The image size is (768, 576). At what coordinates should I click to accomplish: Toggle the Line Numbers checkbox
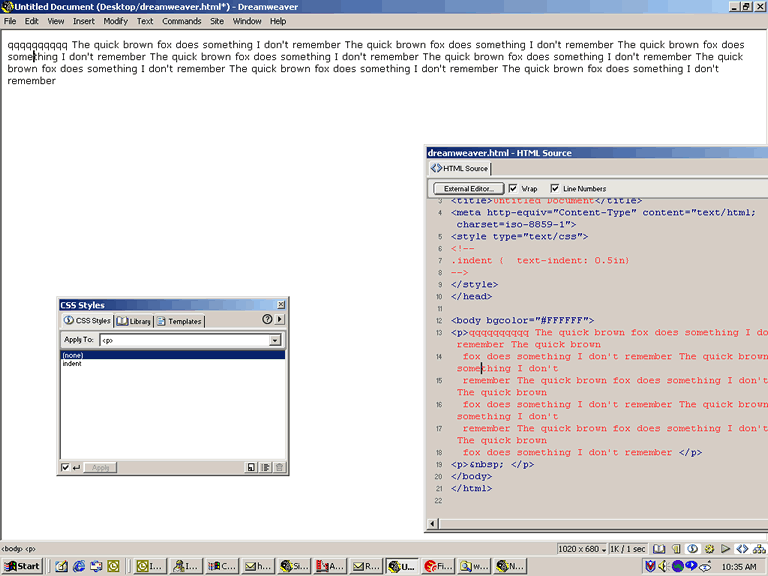554,188
